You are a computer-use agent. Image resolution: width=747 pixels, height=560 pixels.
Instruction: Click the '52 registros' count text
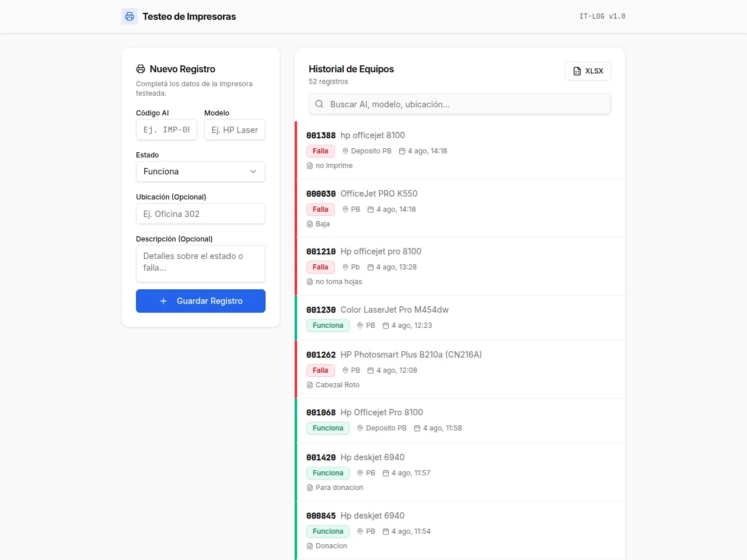tap(329, 82)
